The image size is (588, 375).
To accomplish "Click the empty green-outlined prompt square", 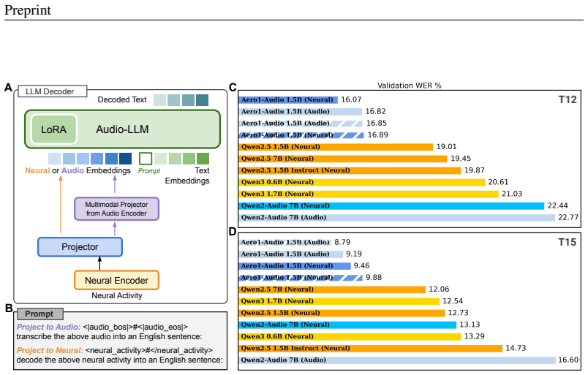I will [146, 159].
